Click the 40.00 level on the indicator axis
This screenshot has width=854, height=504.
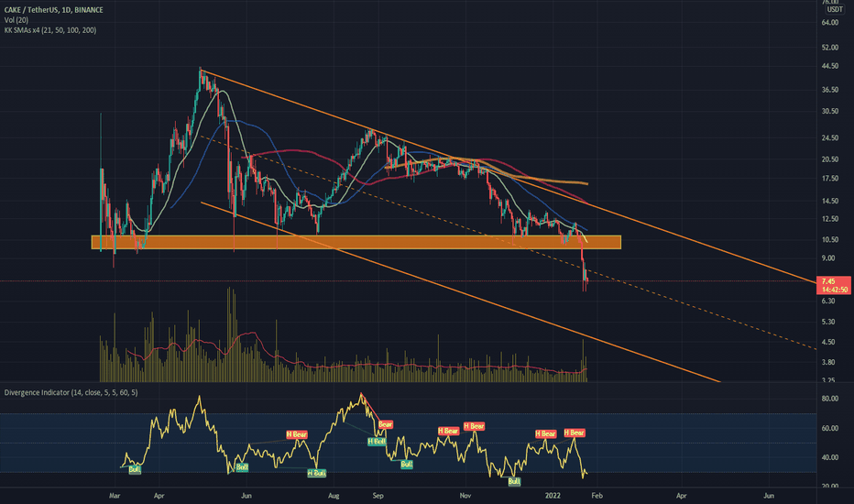(830, 457)
